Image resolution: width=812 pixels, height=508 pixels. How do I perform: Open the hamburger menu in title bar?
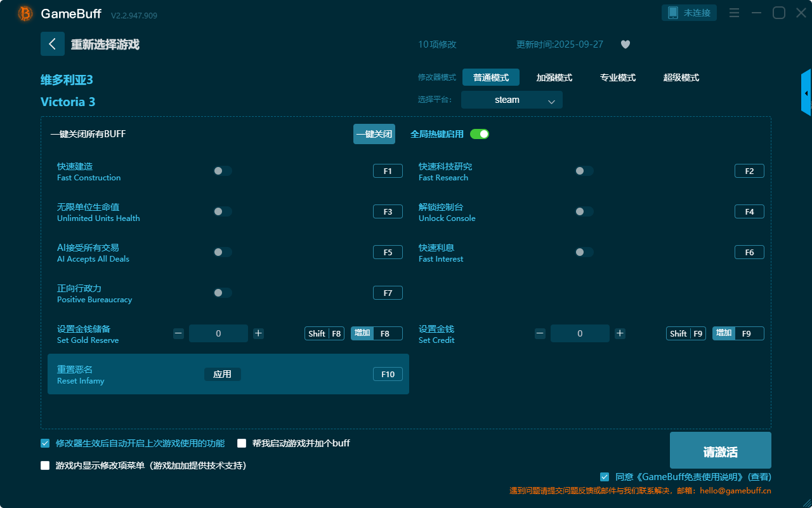pos(734,13)
